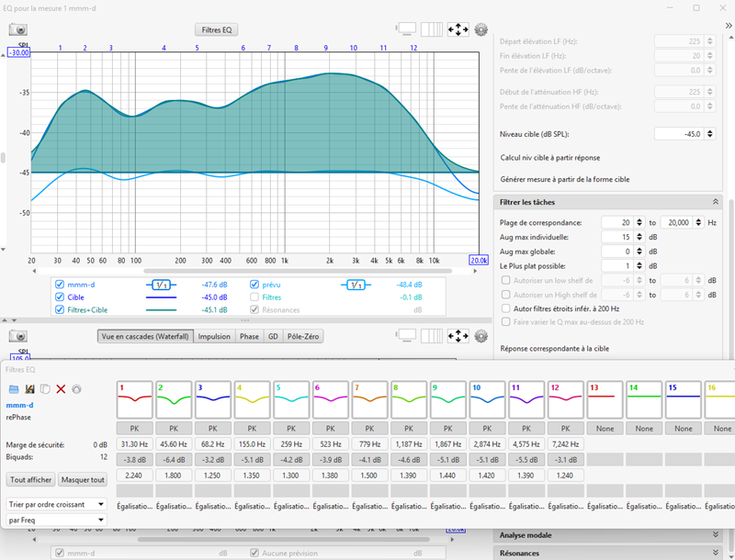Adjust Le Plus plat possible stepper

pos(639,266)
